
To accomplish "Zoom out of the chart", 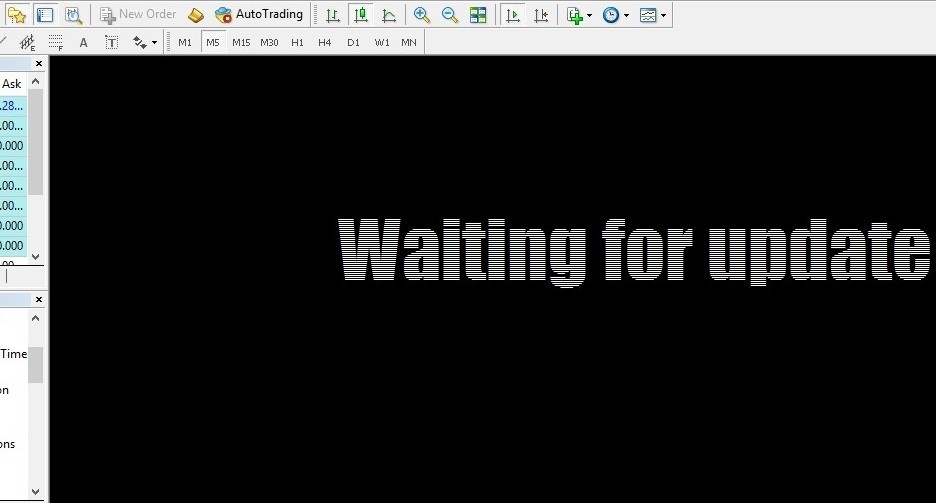I will point(449,15).
